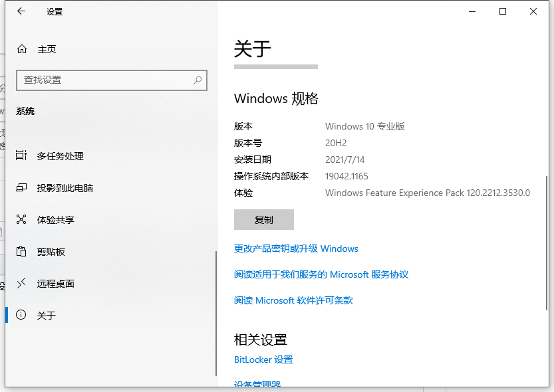Click the magnifier icon in search box
The width and height of the screenshot is (554, 392).
[x=198, y=80]
